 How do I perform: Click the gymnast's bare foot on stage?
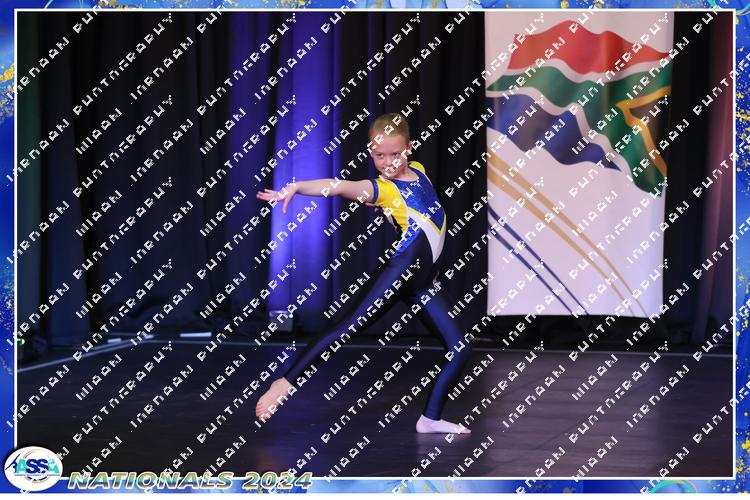tap(272, 398)
